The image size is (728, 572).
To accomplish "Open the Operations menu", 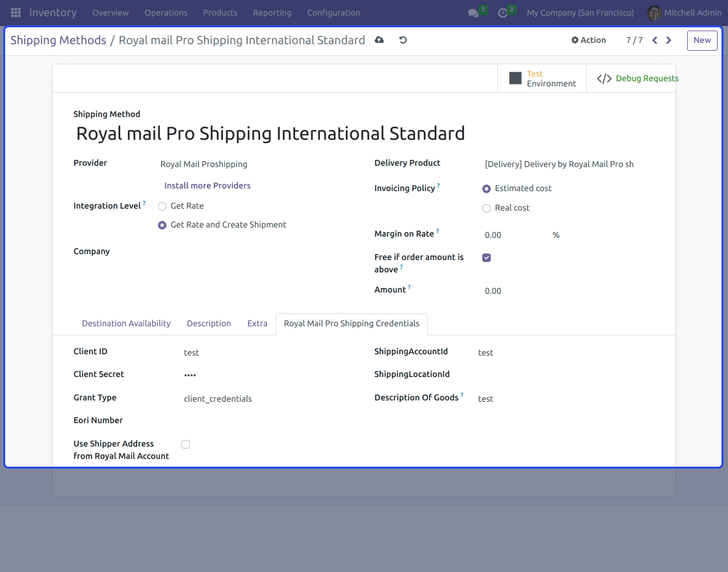I will pos(166,13).
